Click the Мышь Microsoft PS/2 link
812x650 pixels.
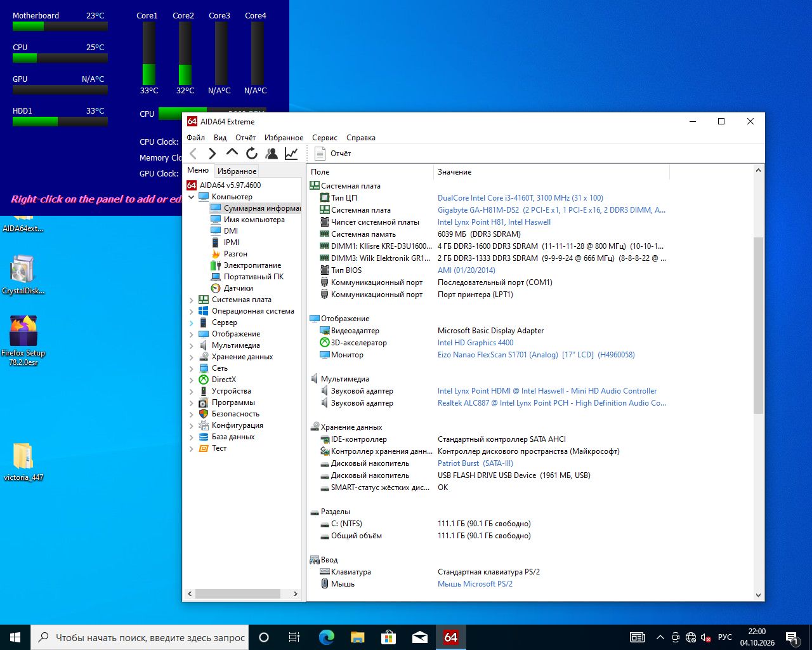(475, 584)
